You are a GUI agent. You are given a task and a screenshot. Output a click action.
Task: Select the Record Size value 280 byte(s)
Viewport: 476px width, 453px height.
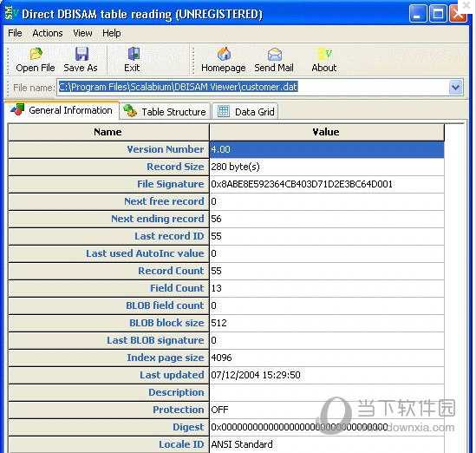point(327,167)
